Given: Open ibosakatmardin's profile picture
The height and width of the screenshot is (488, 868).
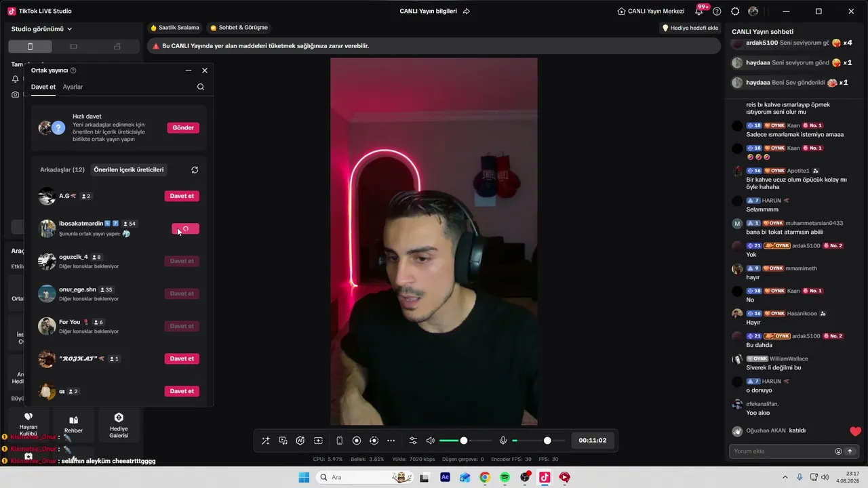Looking at the screenshot, I should click(47, 228).
